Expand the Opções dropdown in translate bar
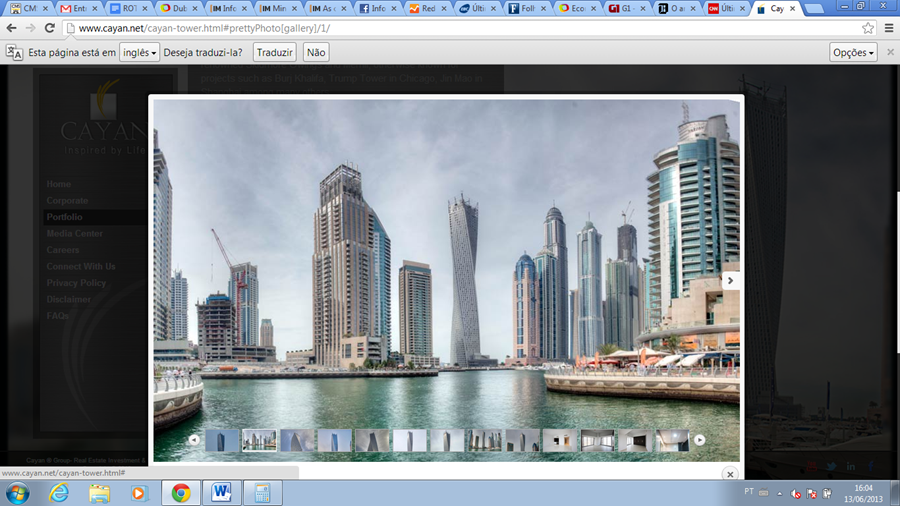Viewport: 900px width, 506px height. coord(853,52)
